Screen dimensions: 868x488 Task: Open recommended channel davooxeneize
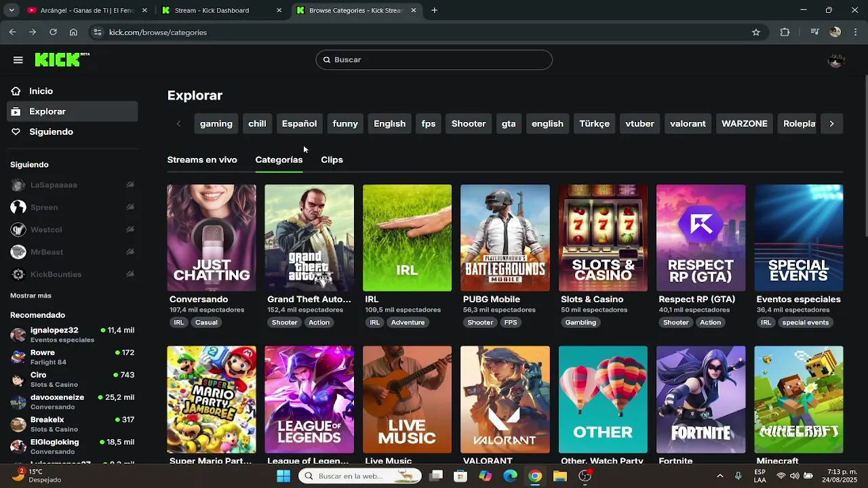pyautogui.click(x=73, y=402)
